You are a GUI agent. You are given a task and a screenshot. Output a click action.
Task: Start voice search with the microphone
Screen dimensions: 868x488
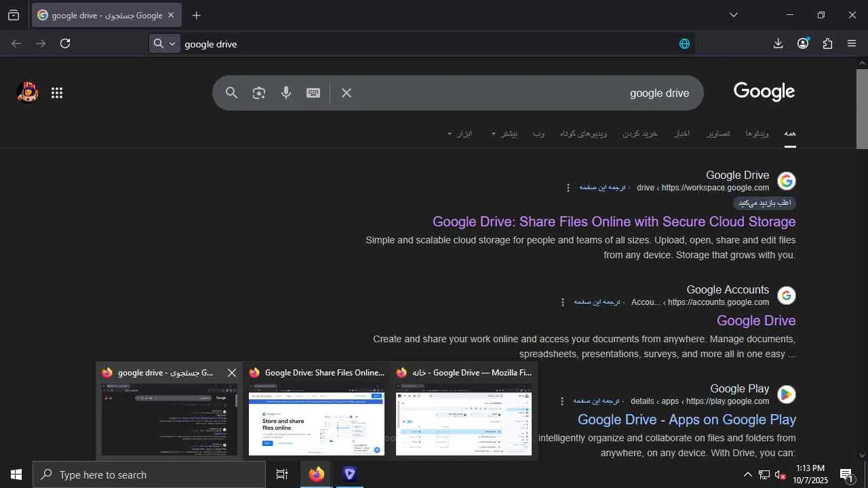286,93
